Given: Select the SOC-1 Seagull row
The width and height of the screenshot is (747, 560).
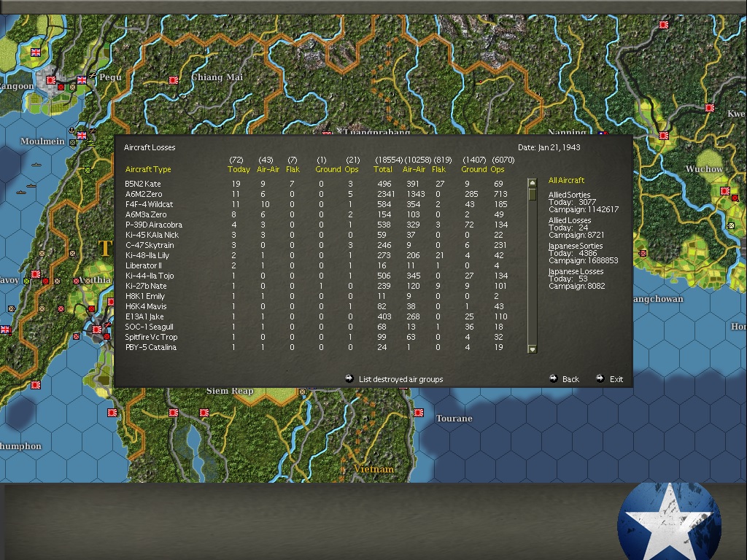Looking at the screenshot, I should [317, 327].
